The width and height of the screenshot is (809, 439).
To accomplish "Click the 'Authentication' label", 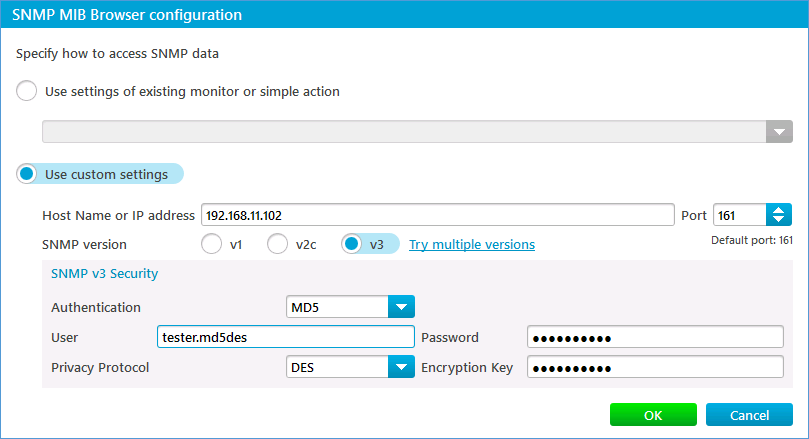I will click(x=95, y=307).
